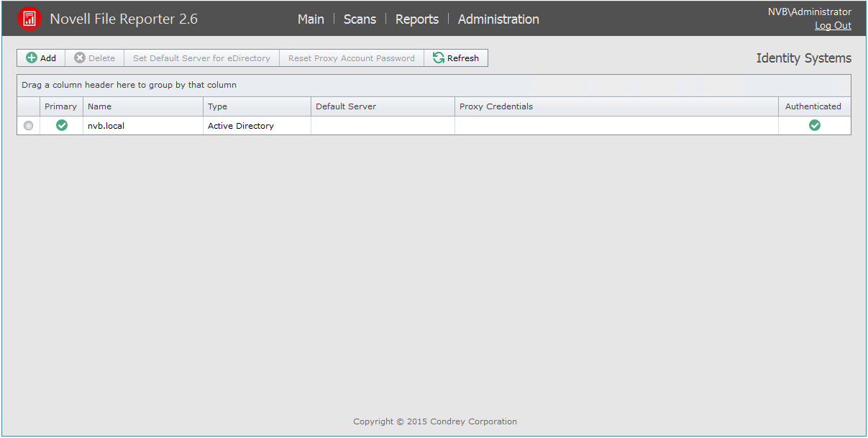Click the nvb.local name cell
Image resolution: width=868 pixels, height=438 pixels.
click(143, 126)
